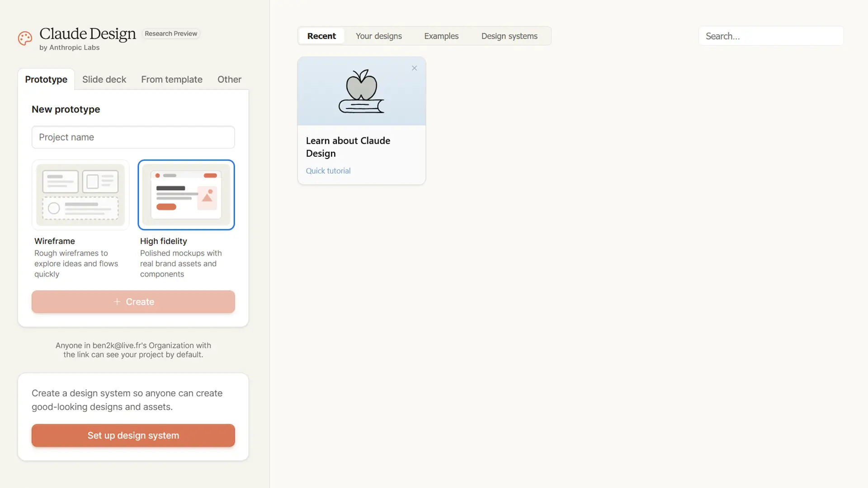
Task: Select the High fidelity prototype option
Action: pos(186,195)
